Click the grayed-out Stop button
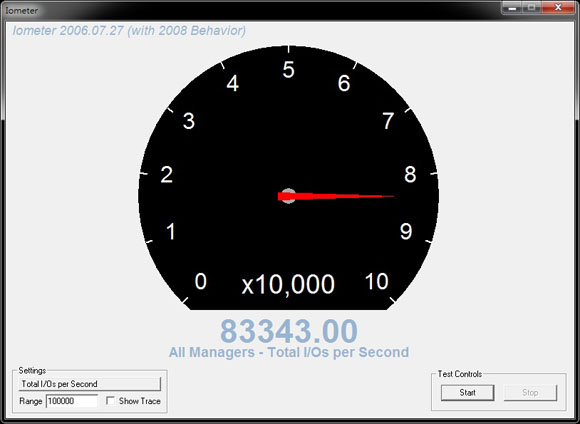This screenshot has width=580, height=424. [x=530, y=393]
